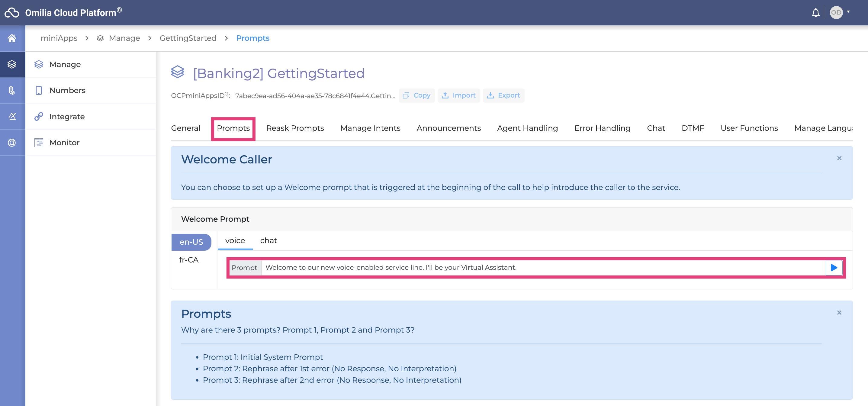Click the Numbers phone icon in side menu

pyautogui.click(x=39, y=90)
